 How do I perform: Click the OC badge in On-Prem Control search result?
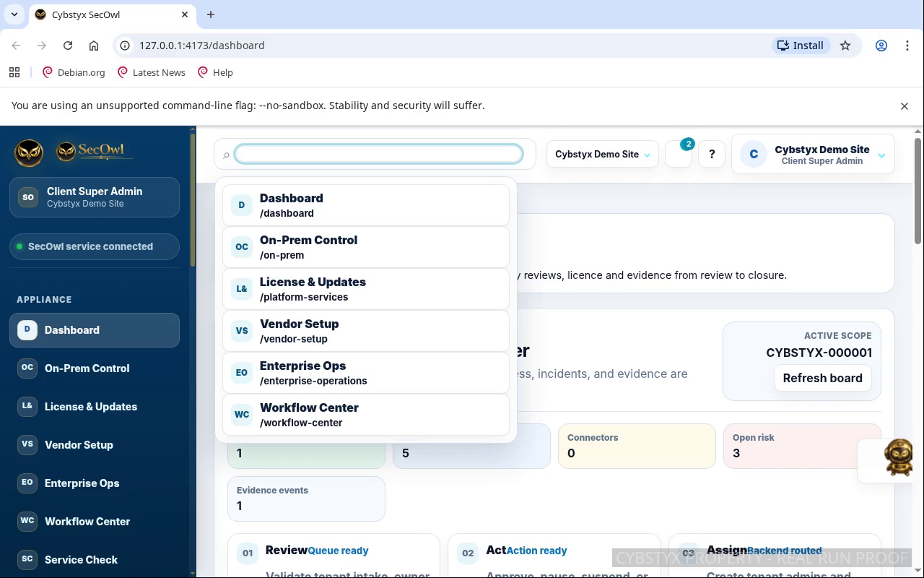242,247
